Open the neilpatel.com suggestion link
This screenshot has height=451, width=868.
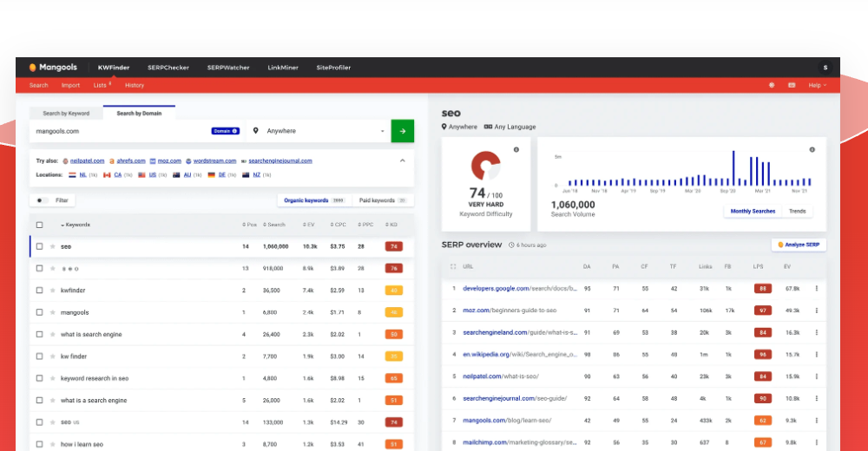(x=87, y=161)
